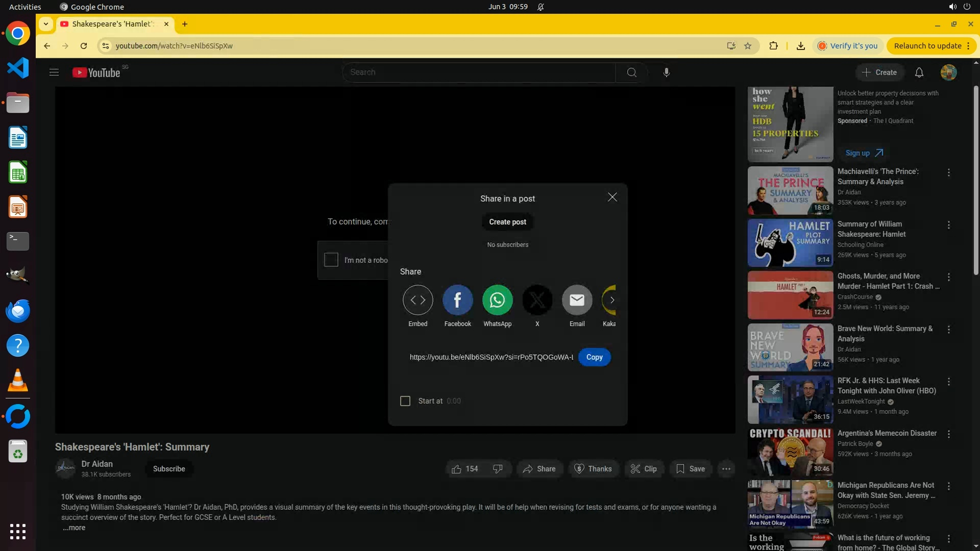Share video via Facebook icon
Image resolution: width=980 pixels, height=551 pixels.
pyautogui.click(x=457, y=300)
